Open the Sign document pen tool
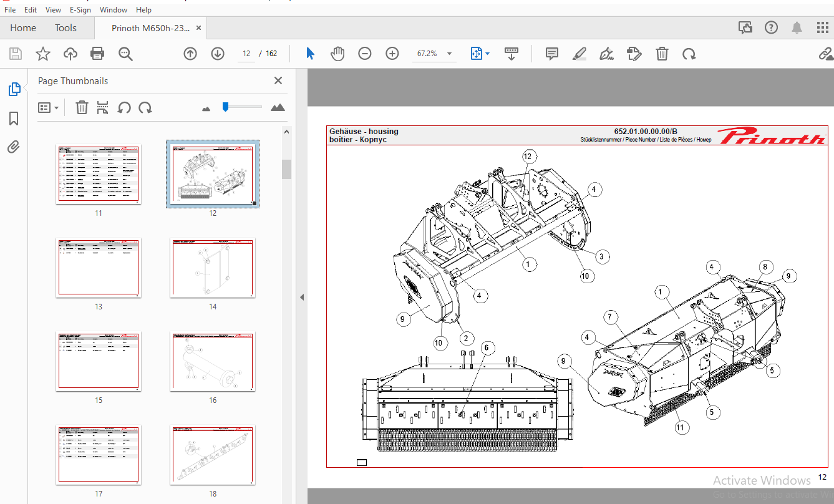Screen dimensions: 834x504 tap(607, 54)
